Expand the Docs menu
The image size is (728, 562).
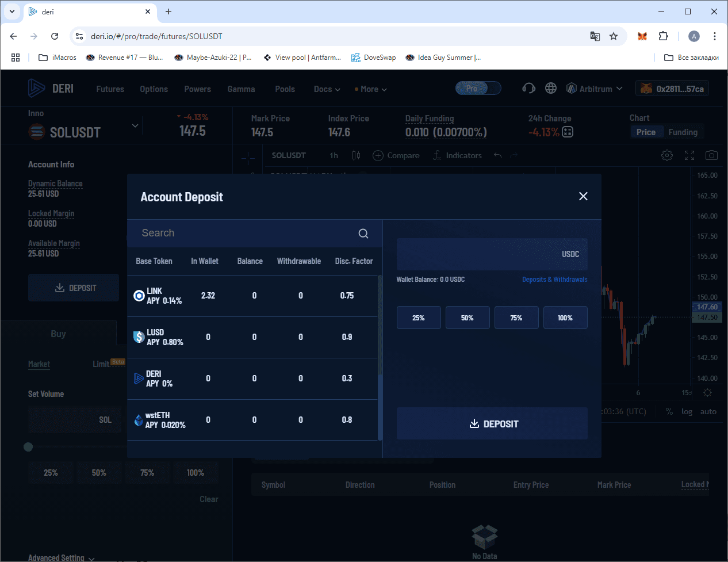[327, 89]
